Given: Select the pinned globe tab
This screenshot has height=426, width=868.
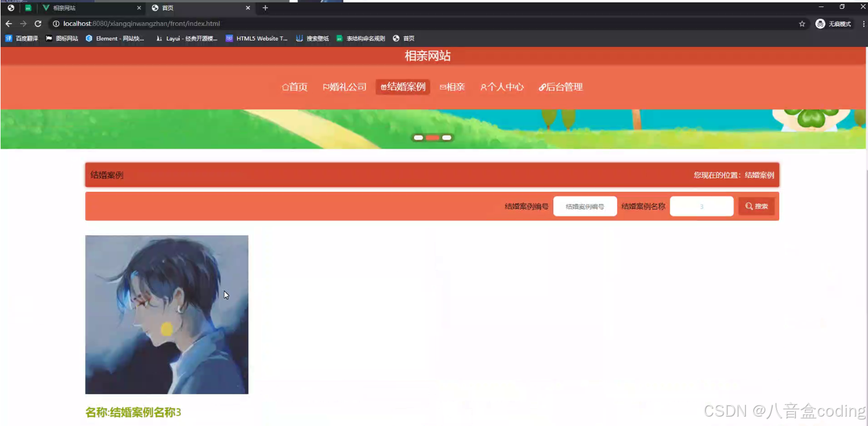Looking at the screenshot, I should (11, 8).
